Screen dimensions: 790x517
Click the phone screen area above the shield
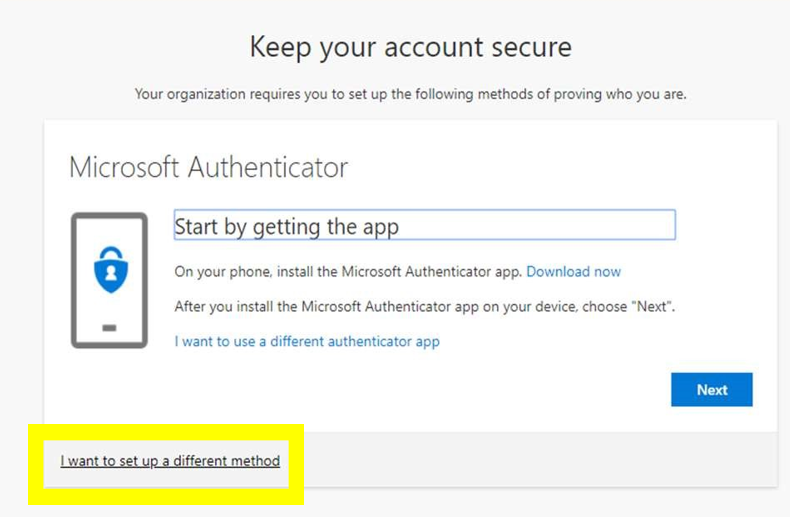[109, 232]
